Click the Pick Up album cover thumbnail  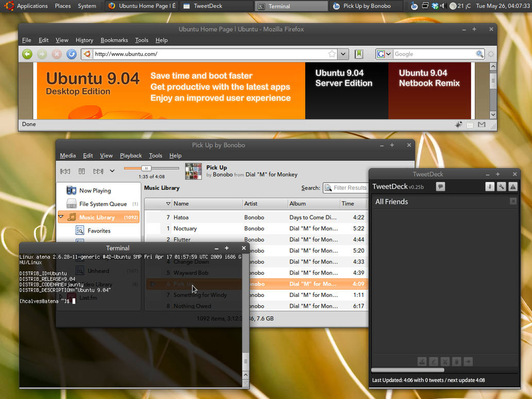click(x=193, y=171)
